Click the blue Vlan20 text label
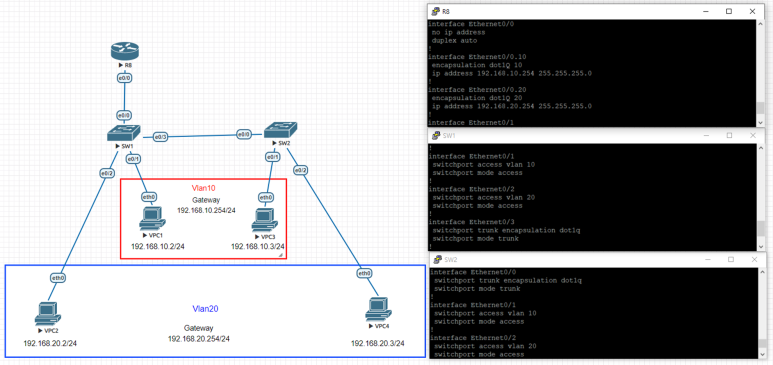Viewport: 773px width, 365px height. [x=205, y=309]
